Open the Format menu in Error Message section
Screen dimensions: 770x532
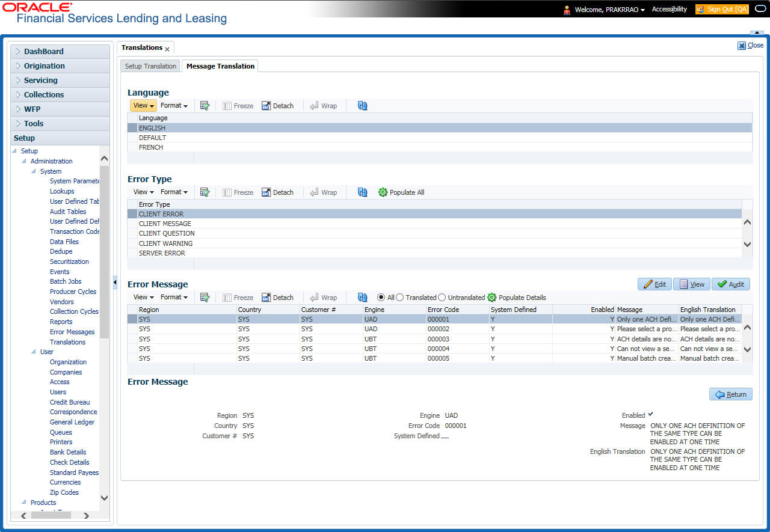(x=174, y=298)
